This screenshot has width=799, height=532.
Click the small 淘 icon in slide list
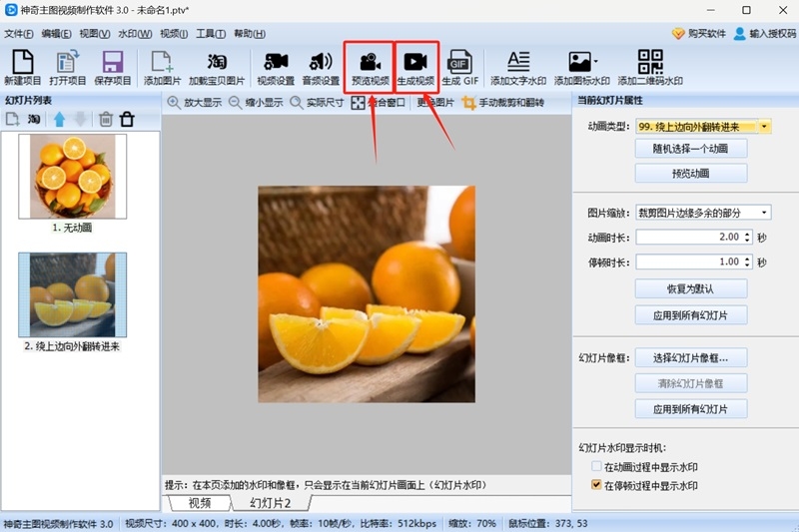(x=34, y=120)
